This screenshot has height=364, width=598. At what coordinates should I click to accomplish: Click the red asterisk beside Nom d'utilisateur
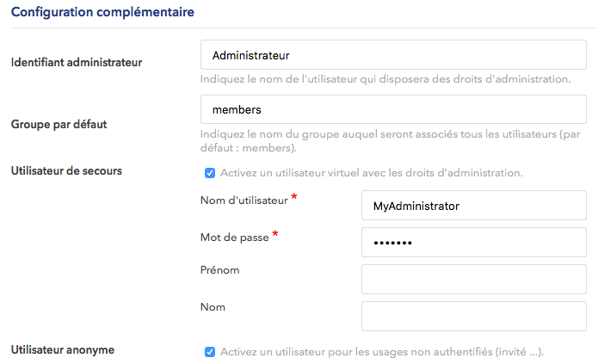coord(294,199)
